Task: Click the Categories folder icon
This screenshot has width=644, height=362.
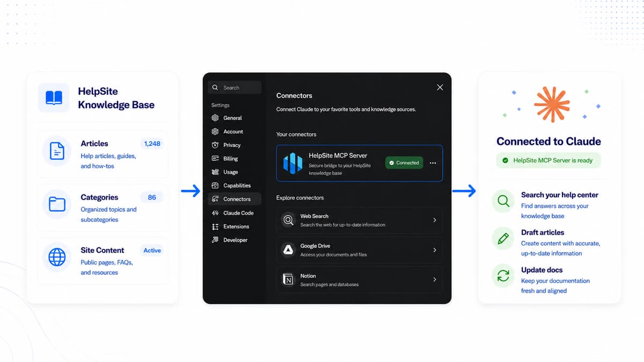Action: [57, 204]
